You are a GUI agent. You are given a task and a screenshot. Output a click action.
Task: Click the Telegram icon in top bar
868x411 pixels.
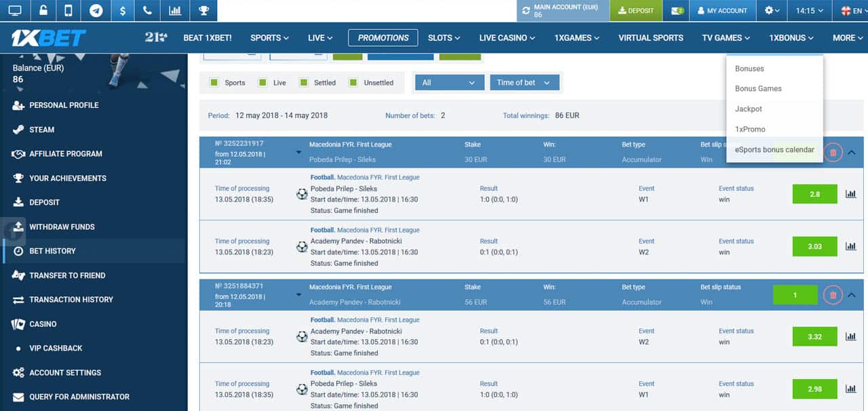(x=96, y=11)
